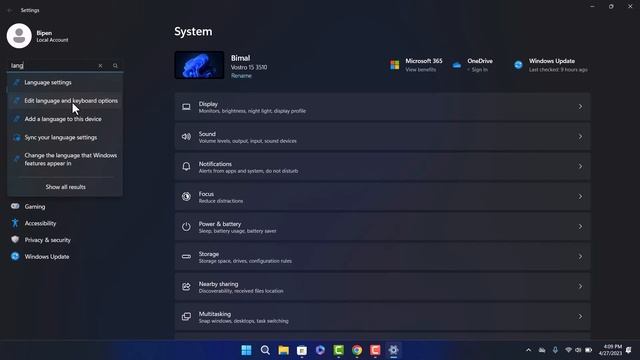Click the Bipen user avatar picture
Image resolution: width=640 pixels, height=360 pixels.
pyautogui.click(x=19, y=36)
